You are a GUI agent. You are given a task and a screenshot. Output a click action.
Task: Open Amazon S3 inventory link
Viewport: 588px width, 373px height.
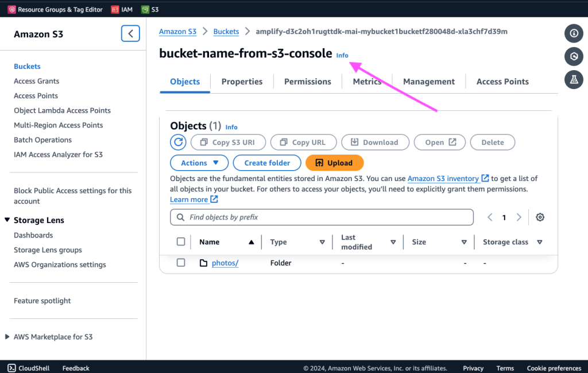pos(443,179)
